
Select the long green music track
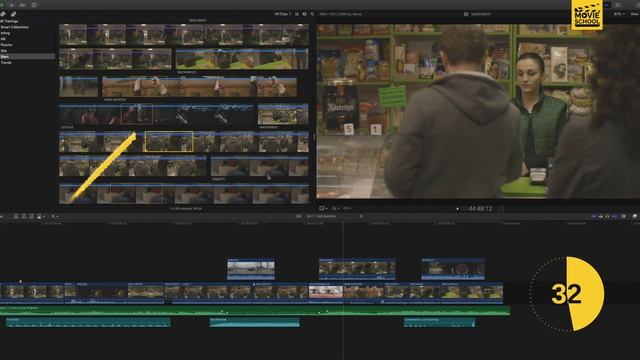[x=255, y=311]
